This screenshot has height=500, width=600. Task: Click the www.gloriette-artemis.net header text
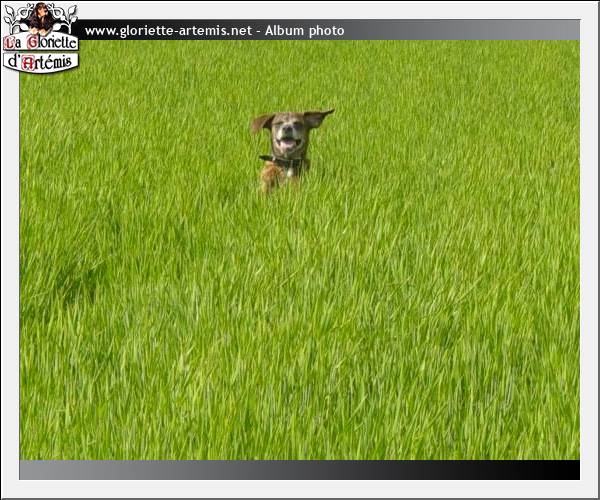point(168,31)
